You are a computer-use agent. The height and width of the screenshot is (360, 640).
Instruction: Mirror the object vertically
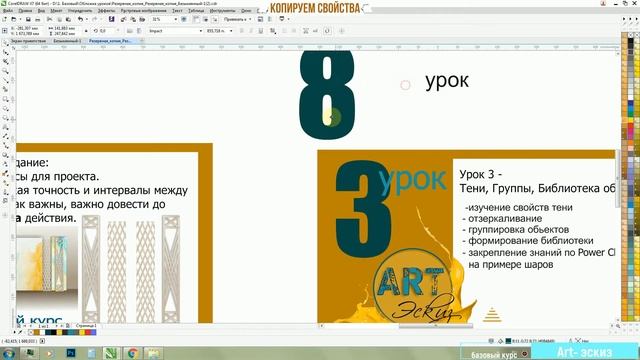(139, 31)
